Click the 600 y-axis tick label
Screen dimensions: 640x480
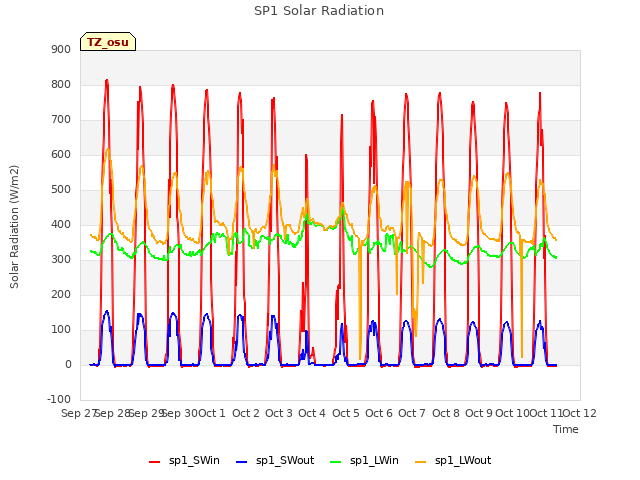[61, 154]
